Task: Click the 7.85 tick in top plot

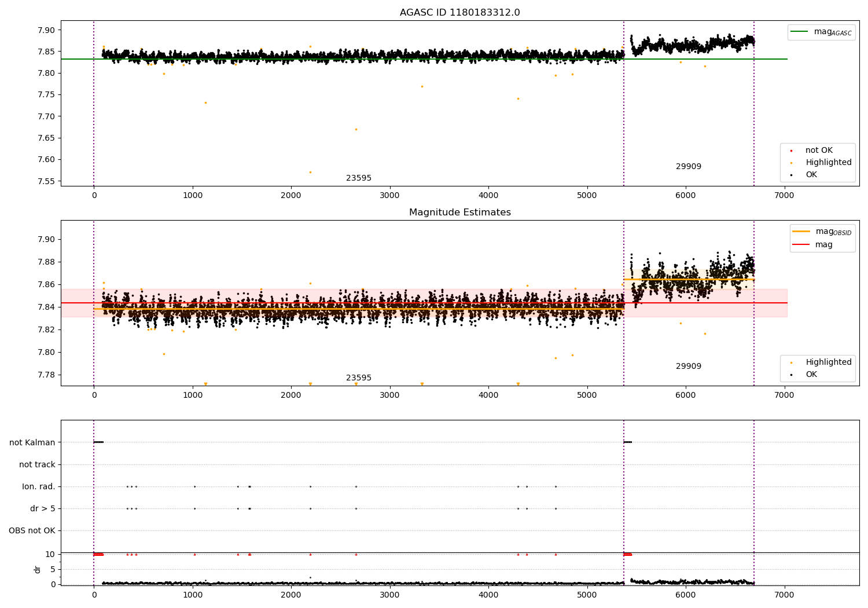Action: click(x=46, y=52)
